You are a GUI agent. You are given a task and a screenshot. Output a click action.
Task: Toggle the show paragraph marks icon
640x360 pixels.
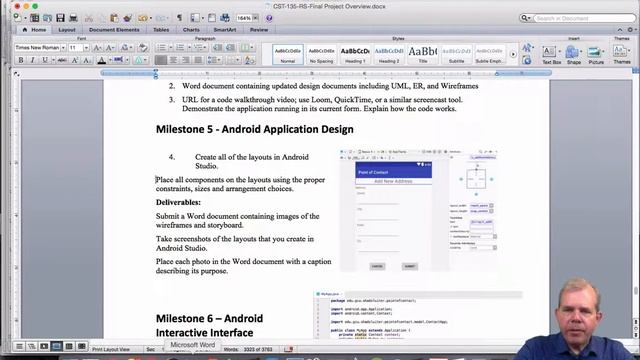(x=179, y=18)
